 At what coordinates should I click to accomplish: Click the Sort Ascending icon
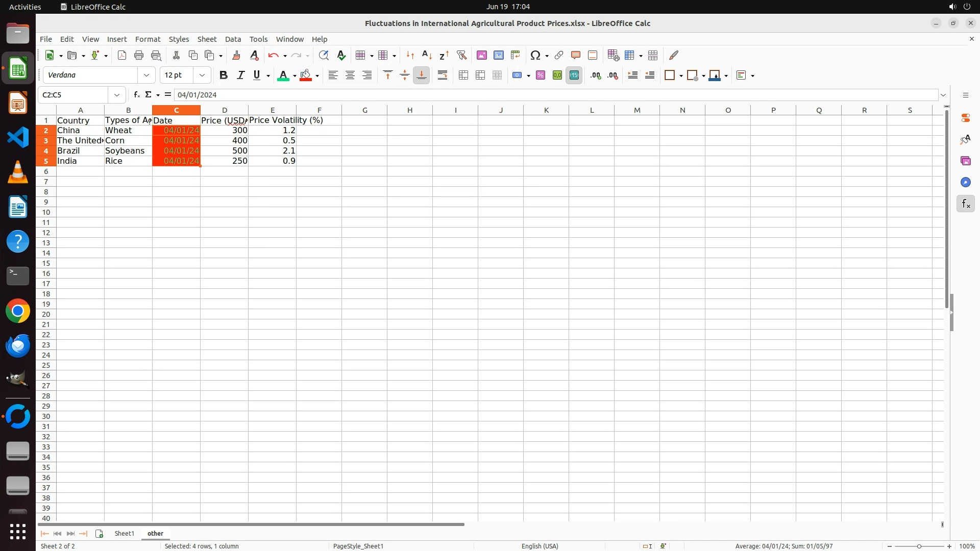click(x=427, y=55)
